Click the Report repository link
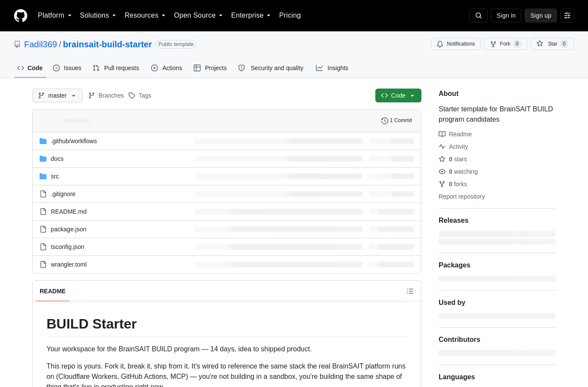 click(x=461, y=197)
